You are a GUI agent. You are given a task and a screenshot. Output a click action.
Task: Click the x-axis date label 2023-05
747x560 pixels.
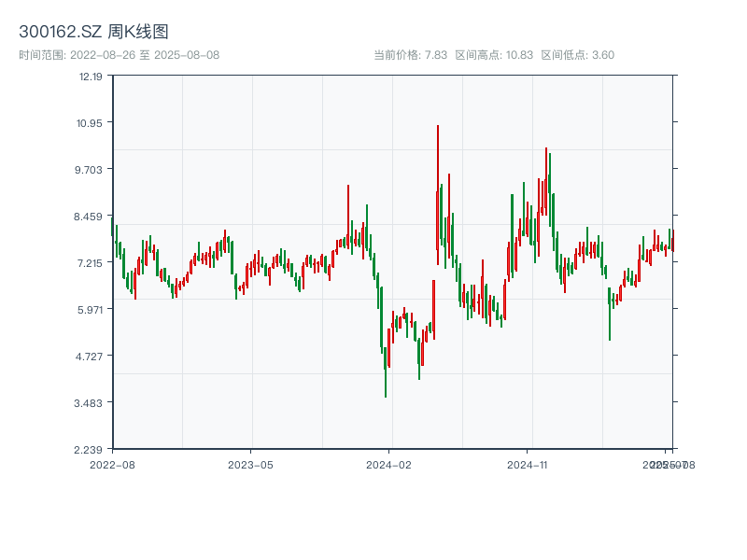pyautogui.click(x=250, y=465)
